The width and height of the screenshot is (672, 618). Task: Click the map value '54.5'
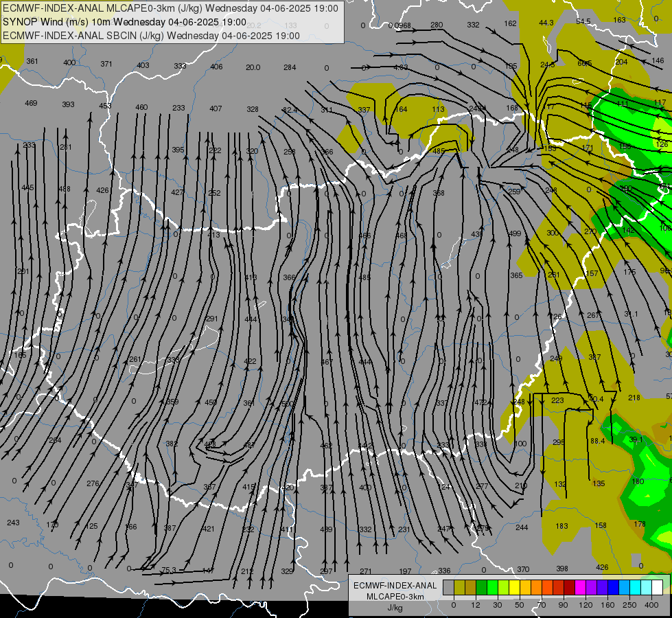[x=583, y=21]
